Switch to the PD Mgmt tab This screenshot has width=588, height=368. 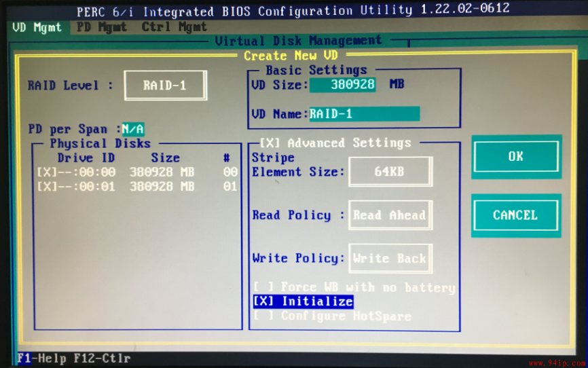pos(102,27)
